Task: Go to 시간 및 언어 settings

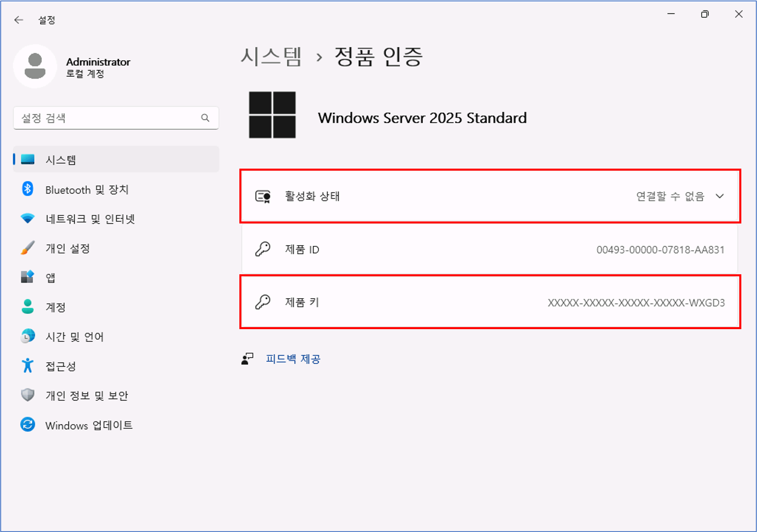Action: [75, 337]
